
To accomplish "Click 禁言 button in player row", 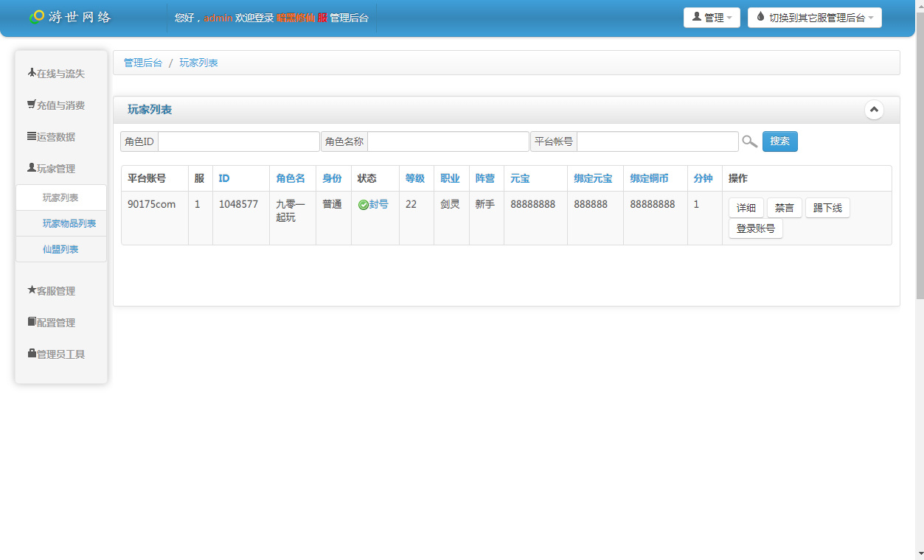I will click(x=784, y=209).
